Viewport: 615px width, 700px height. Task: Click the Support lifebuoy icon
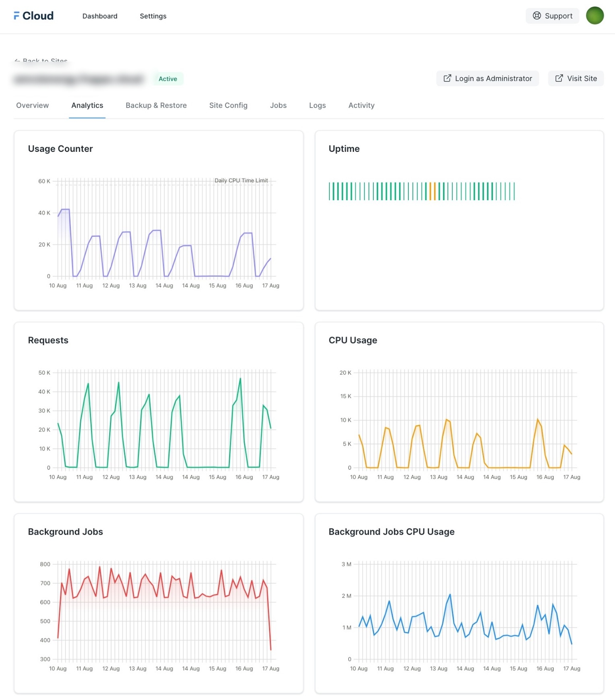click(x=536, y=16)
